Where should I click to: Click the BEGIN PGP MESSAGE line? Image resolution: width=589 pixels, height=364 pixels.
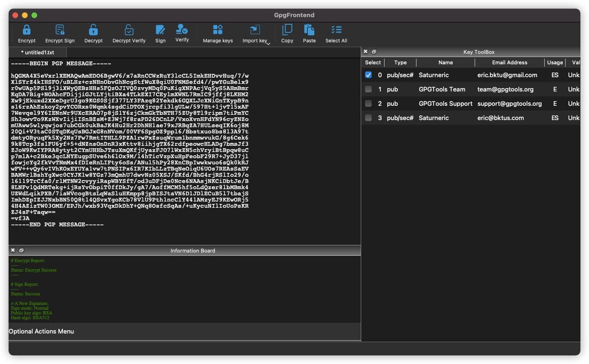point(61,63)
